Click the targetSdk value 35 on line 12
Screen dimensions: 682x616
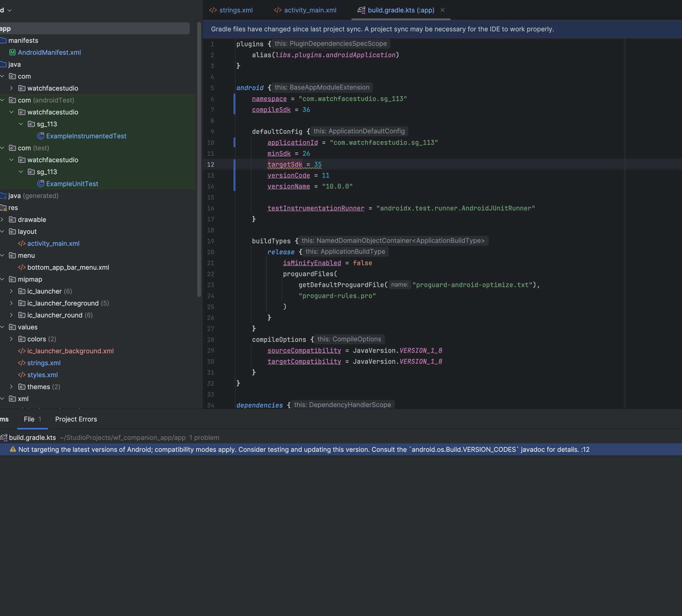coord(318,165)
